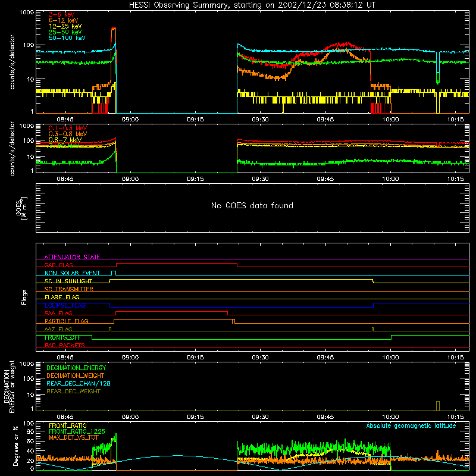
Task: Click the red SAA_FLAG label
Action: (x=58, y=313)
